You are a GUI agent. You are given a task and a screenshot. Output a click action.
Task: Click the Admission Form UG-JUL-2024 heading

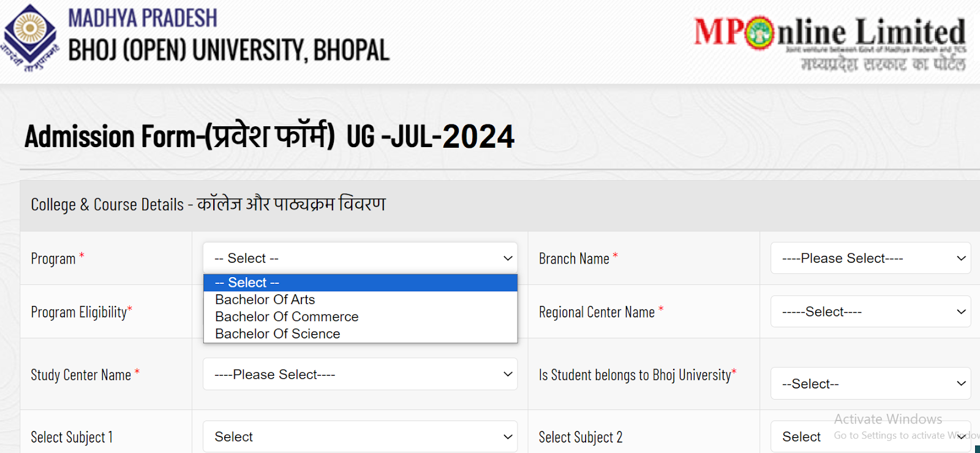[269, 136]
